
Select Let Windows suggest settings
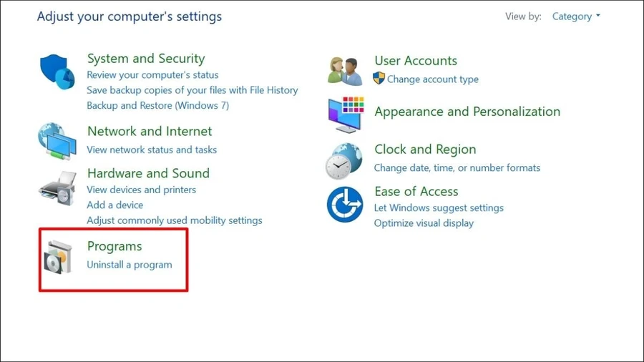pos(439,208)
